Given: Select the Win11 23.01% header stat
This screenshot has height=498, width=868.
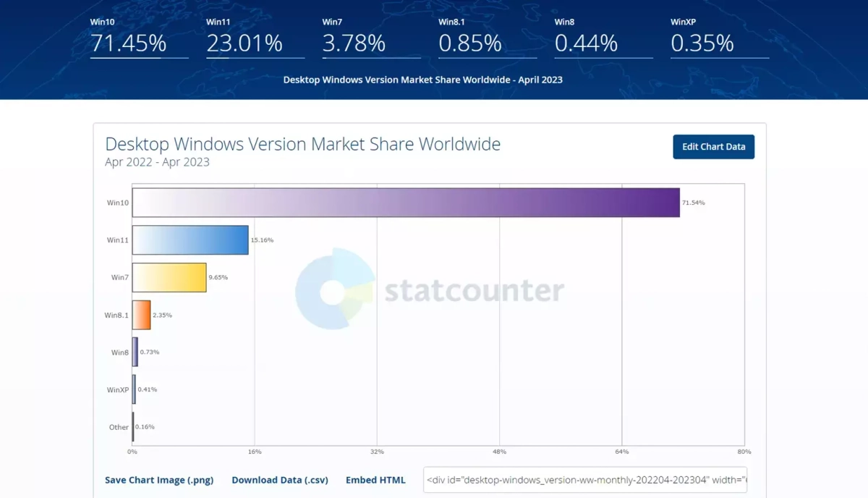Looking at the screenshot, I should point(244,43).
